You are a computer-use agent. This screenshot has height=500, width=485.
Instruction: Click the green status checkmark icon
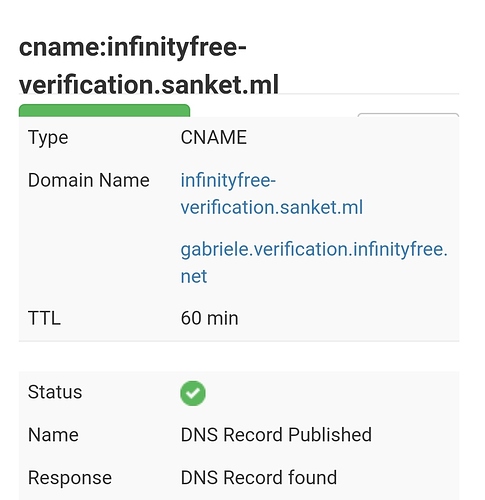193,393
